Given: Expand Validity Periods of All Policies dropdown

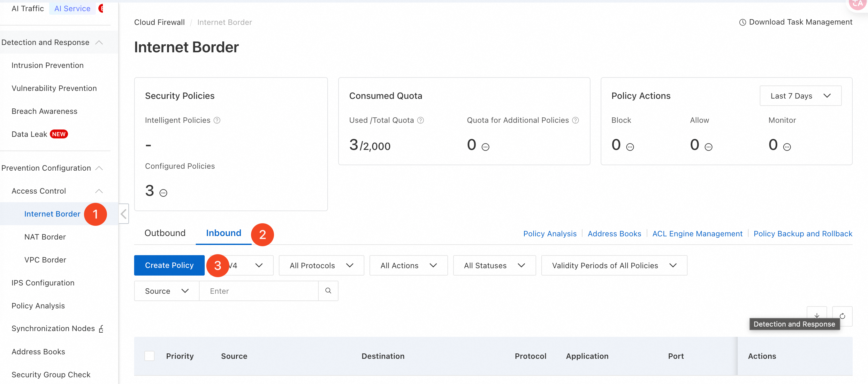Looking at the screenshot, I should (613, 265).
